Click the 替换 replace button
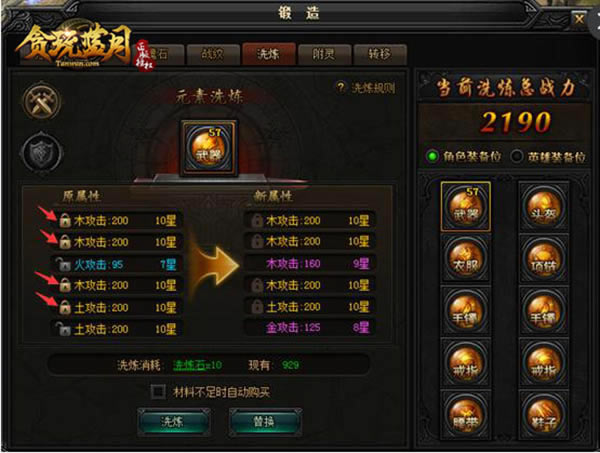 click(x=265, y=422)
